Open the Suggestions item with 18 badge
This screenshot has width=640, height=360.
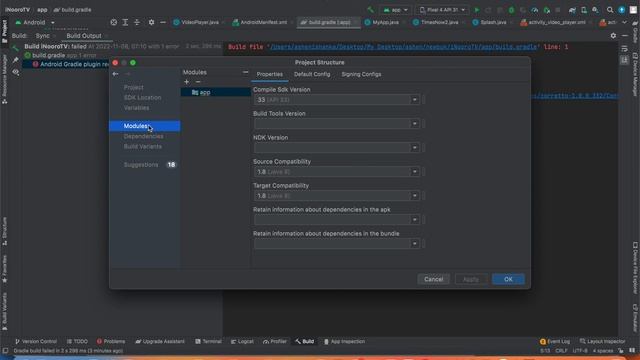point(144,165)
